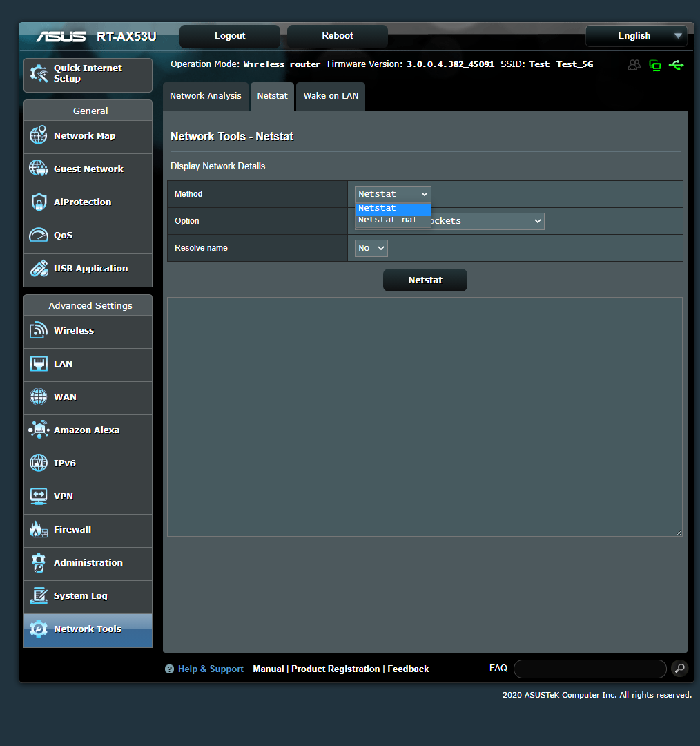This screenshot has height=746, width=700.
Task: Open the System Log menu item
Action: 88,597
